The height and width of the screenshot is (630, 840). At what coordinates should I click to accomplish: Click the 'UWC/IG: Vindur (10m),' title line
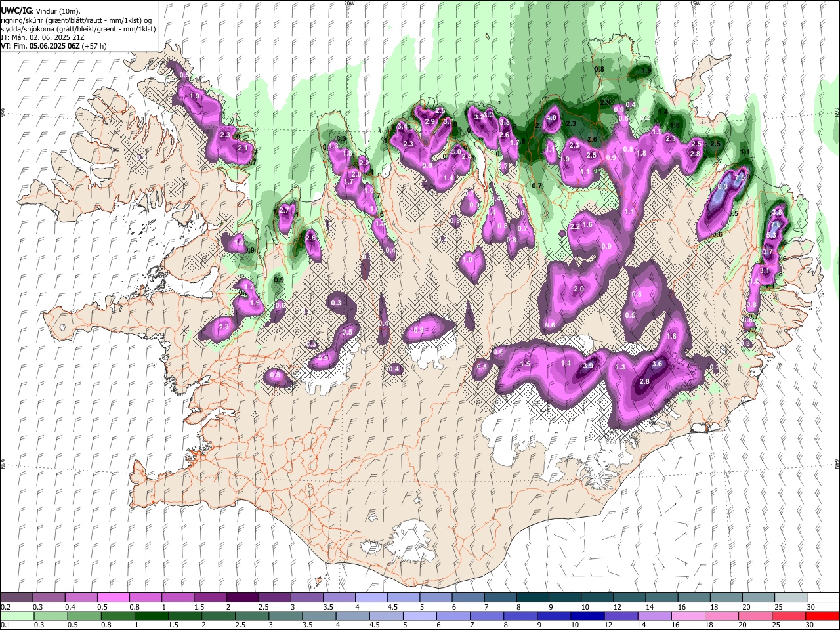[41, 11]
